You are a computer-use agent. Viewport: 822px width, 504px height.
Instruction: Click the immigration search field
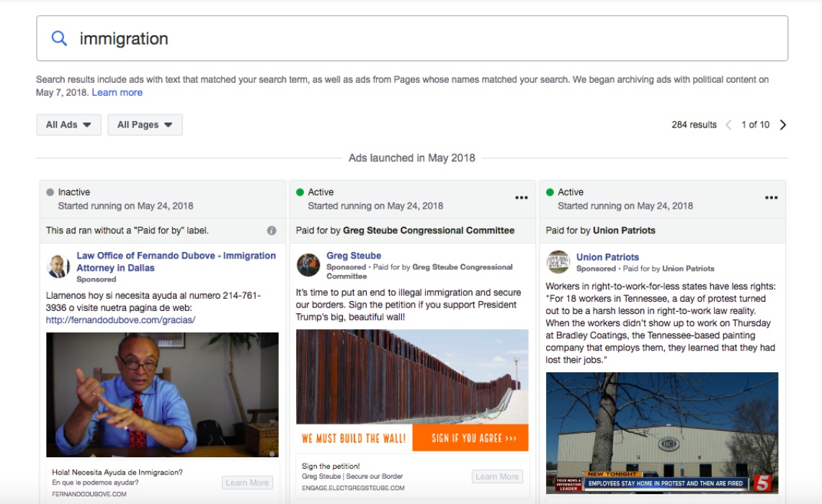(x=412, y=38)
